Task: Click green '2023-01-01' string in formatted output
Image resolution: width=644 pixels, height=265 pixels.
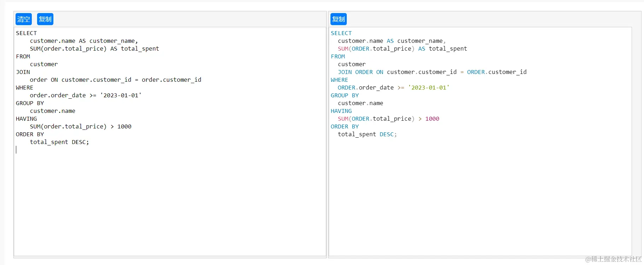Action: click(428, 88)
